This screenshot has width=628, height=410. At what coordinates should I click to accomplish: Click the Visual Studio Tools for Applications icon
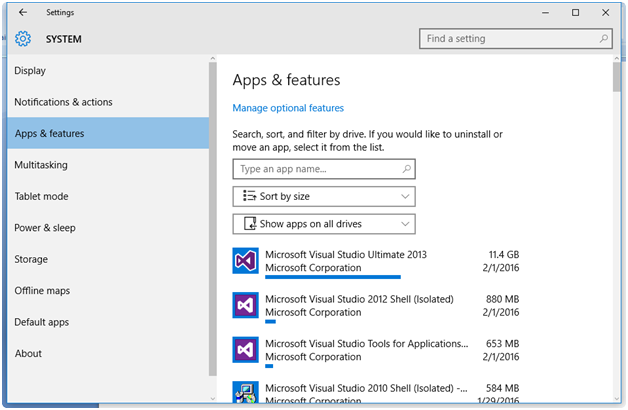246,350
